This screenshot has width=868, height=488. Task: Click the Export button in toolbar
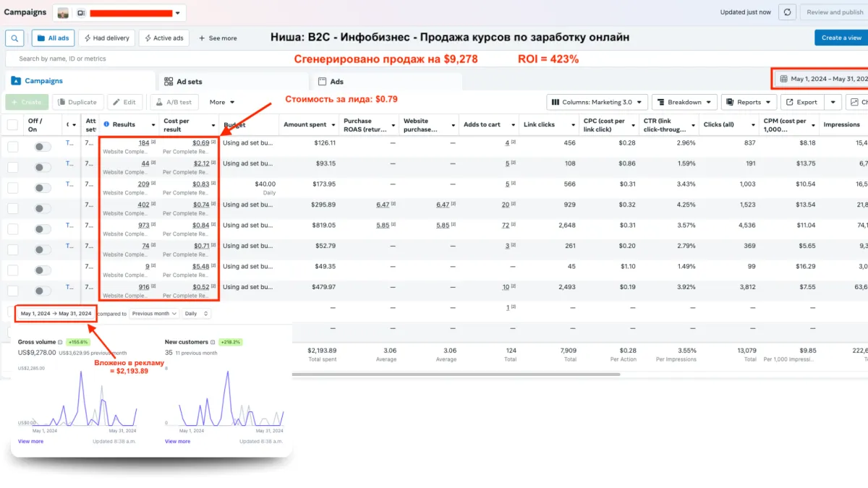pyautogui.click(x=801, y=103)
